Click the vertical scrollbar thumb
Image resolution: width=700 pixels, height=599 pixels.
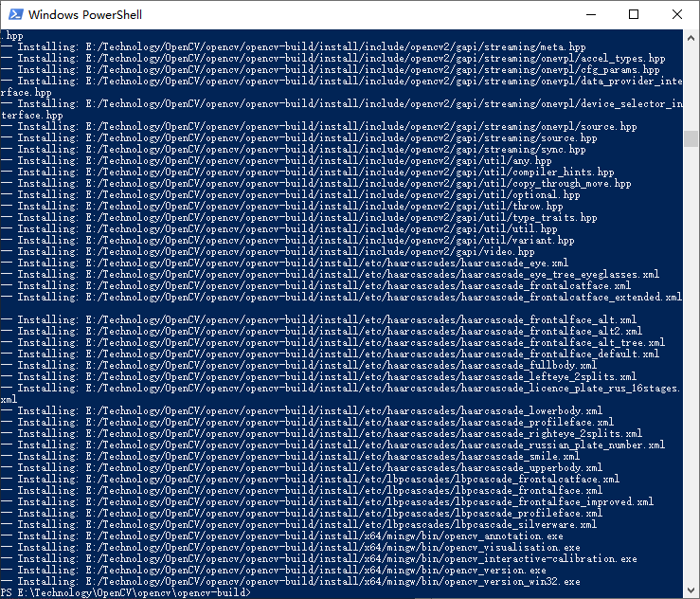point(691,138)
